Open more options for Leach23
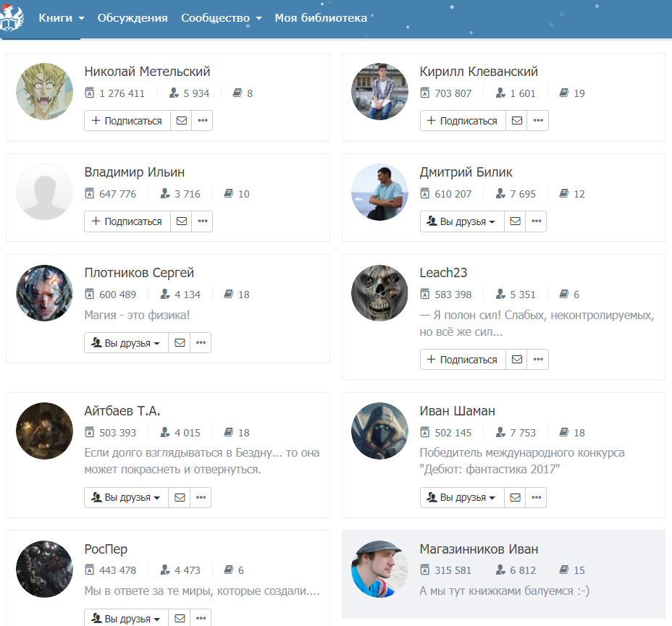Image resolution: width=672 pixels, height=626 pixels. pos(537,360)
